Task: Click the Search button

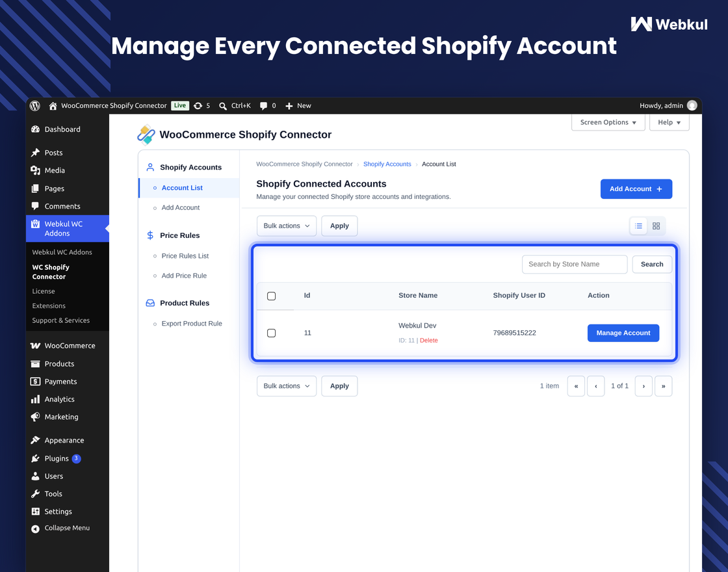Action: (x=652, y=264)
